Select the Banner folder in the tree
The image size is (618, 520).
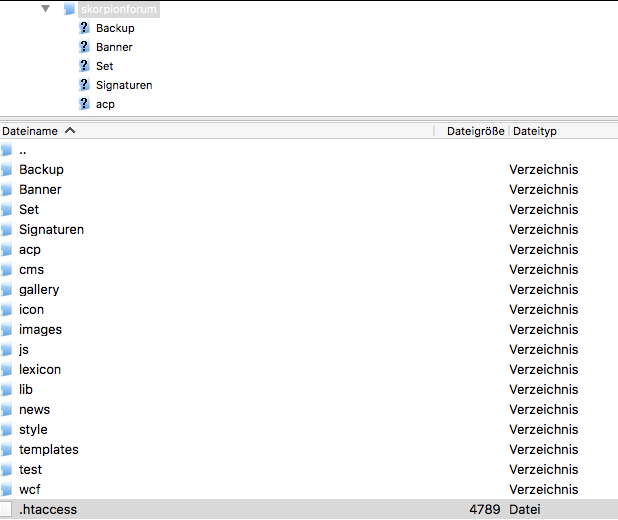tap(114, 47)
